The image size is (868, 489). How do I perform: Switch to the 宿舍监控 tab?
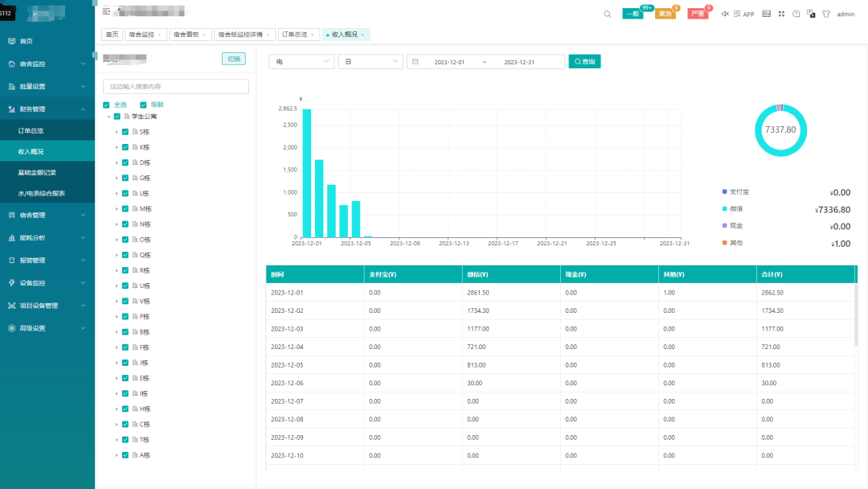145,35
